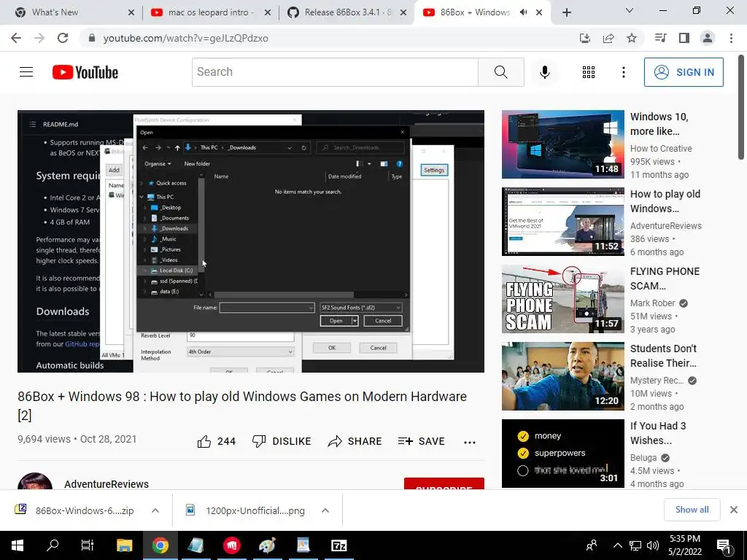Screen dimensions: 747x560
Task: Open Chrome's three-dot menu
Action: pos(731,38)
